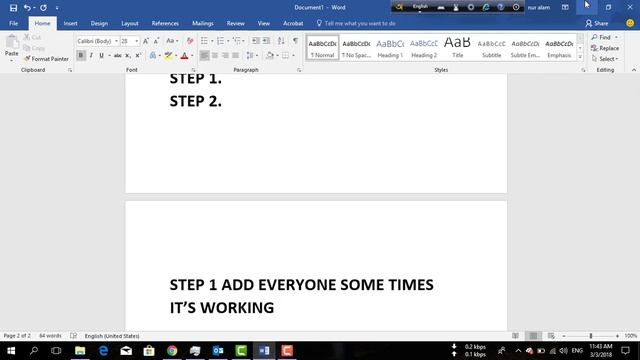This screenshot has height=360, width=640.
Task: Center the text
Action: [x=215, y=55]
